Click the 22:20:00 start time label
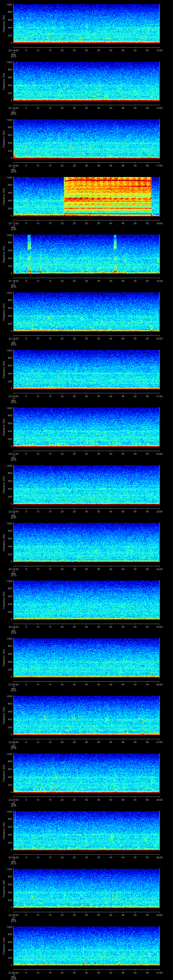Viewport: 173px width, 980px height. coord(13,396)
